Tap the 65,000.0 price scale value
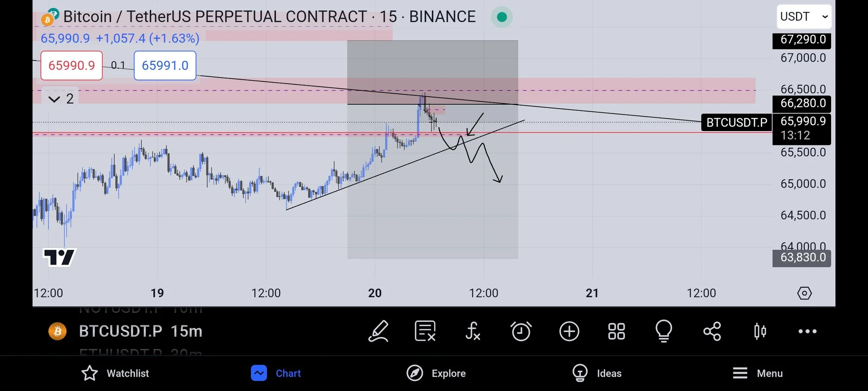Screen dimensions: 868x391 (803, 184)
